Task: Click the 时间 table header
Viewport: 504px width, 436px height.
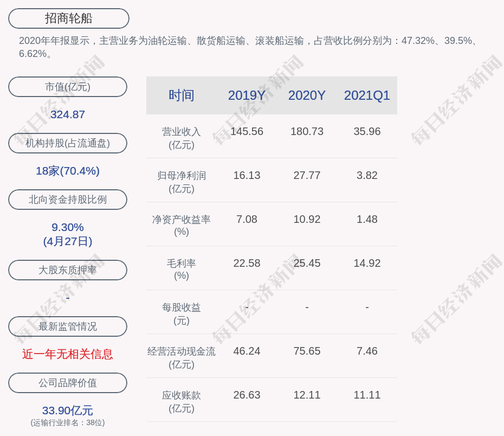Action: click(181, 95)
